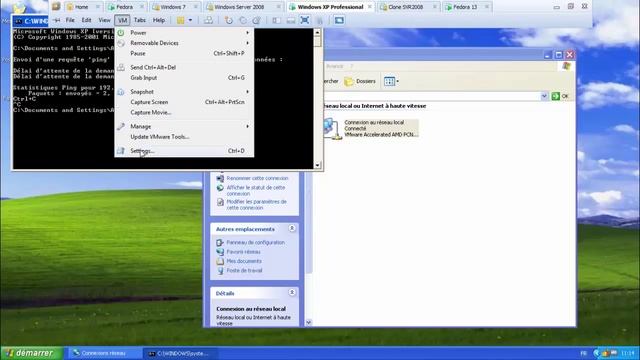Open the Power submenu
The image size is (640, 360).
pyautogui.click(x=184, y=33)
